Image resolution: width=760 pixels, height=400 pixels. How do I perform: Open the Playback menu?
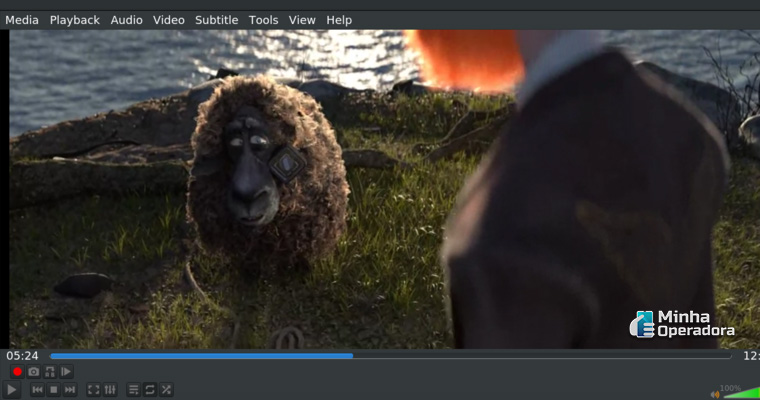click(75, 20)
